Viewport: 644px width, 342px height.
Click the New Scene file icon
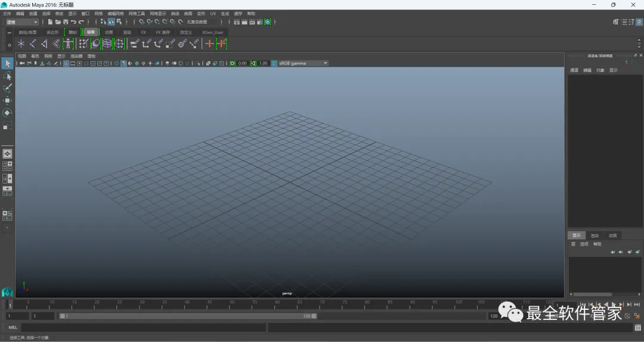tap(50, 22)
